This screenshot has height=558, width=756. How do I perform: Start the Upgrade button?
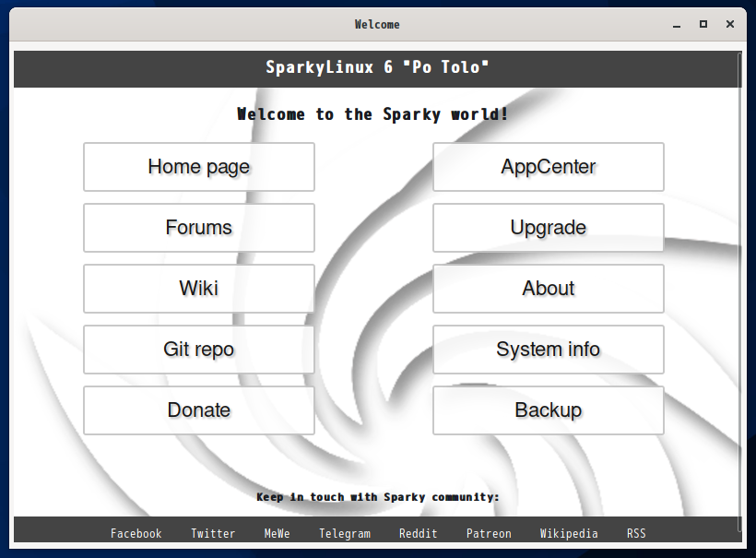549,228
